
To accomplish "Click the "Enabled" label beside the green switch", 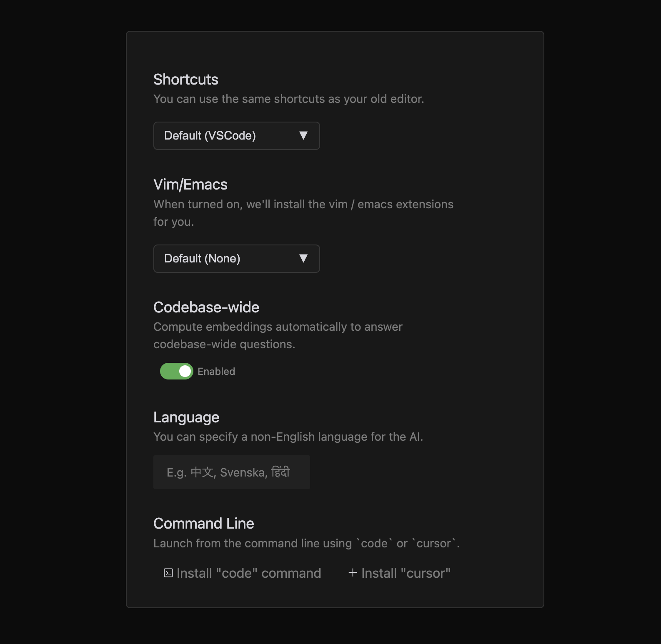I will tap(216, 372).
